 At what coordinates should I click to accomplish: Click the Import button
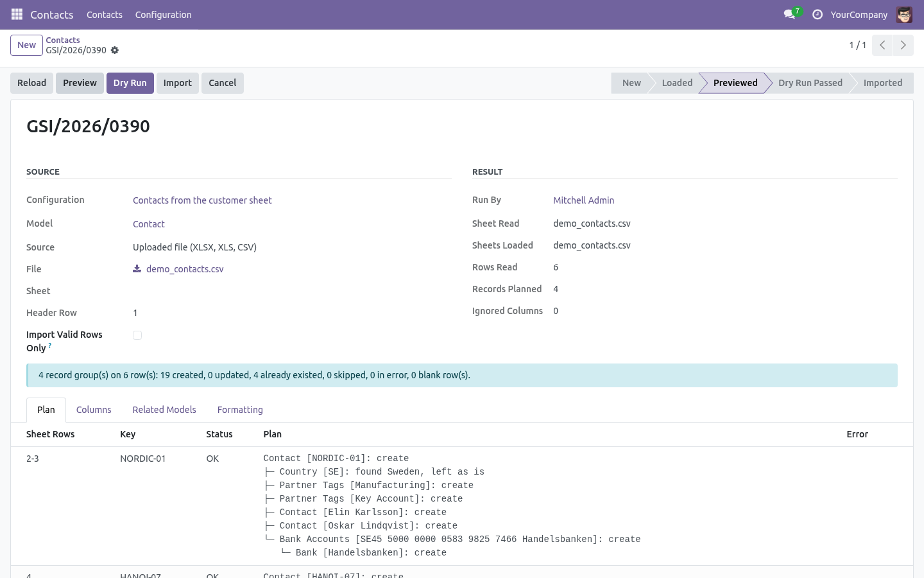tap(178, 83)
